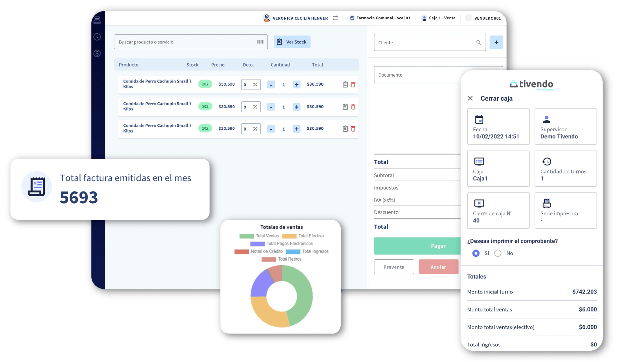
Task: Increase quantity on third product row
Action: click(x=297, y=129)
